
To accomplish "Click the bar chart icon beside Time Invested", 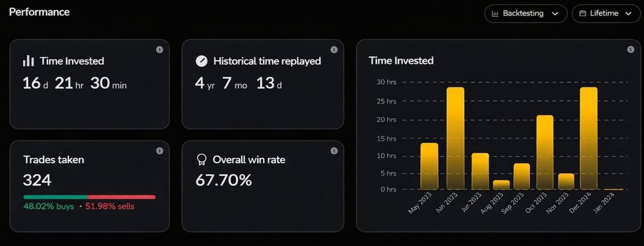I will pyautogui.click(x=28, y=61).
